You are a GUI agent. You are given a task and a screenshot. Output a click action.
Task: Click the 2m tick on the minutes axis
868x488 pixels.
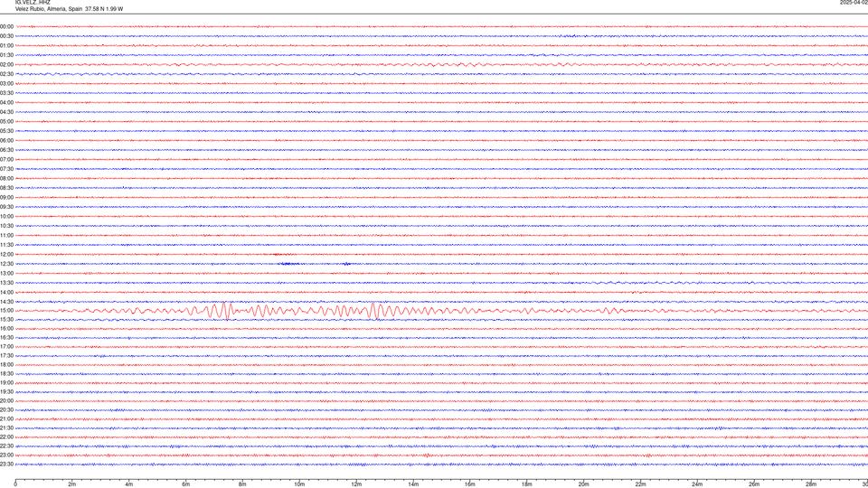coord(72,484)
